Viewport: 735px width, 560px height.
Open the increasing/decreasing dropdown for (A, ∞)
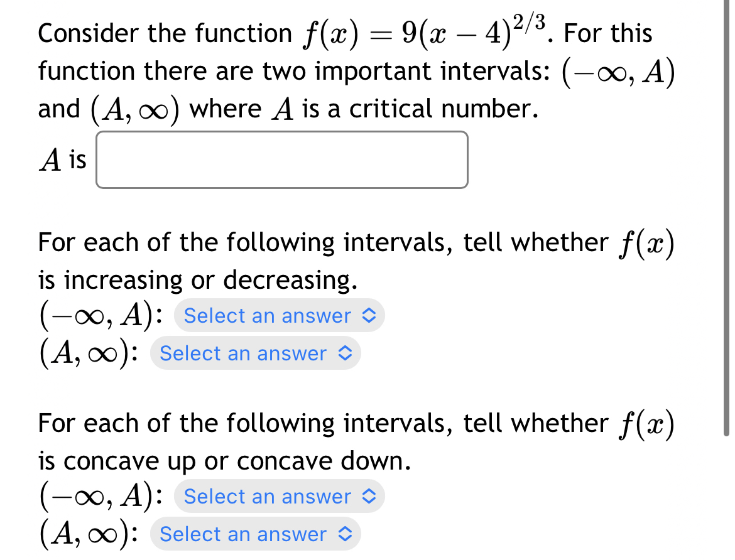(x=255, y=353)
